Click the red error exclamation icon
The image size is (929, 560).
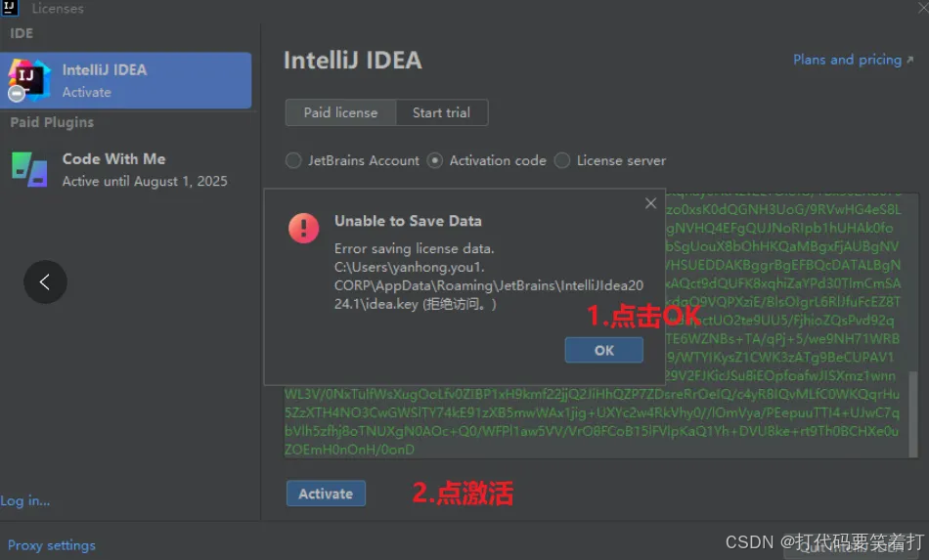tap(303, 228)
